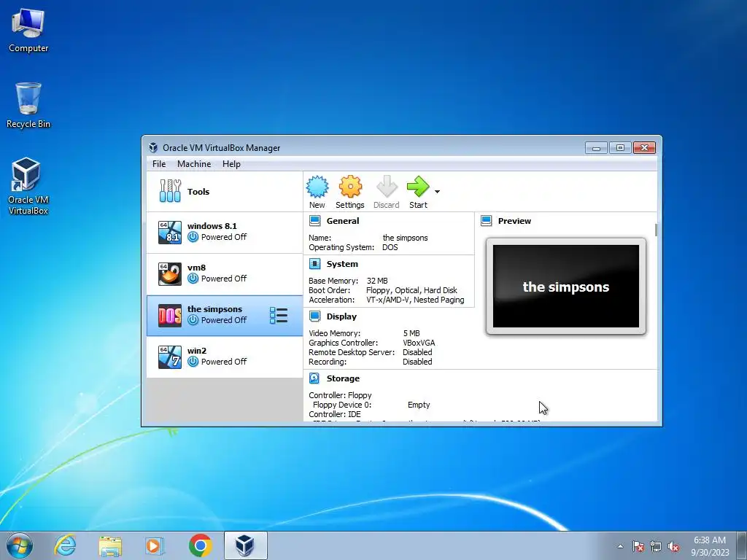Viewport: 747px width, 560px height.
Task: Click the network tray icon
Action: tap(656, 546)
